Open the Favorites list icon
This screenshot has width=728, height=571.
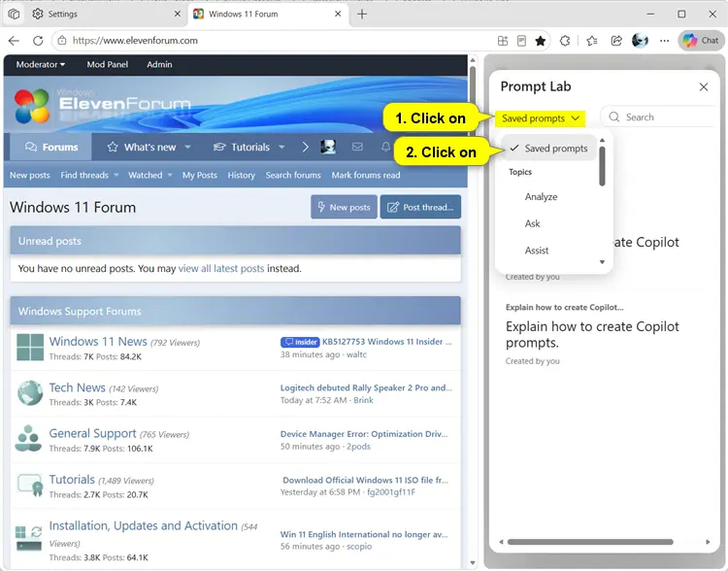pos(591,41)
